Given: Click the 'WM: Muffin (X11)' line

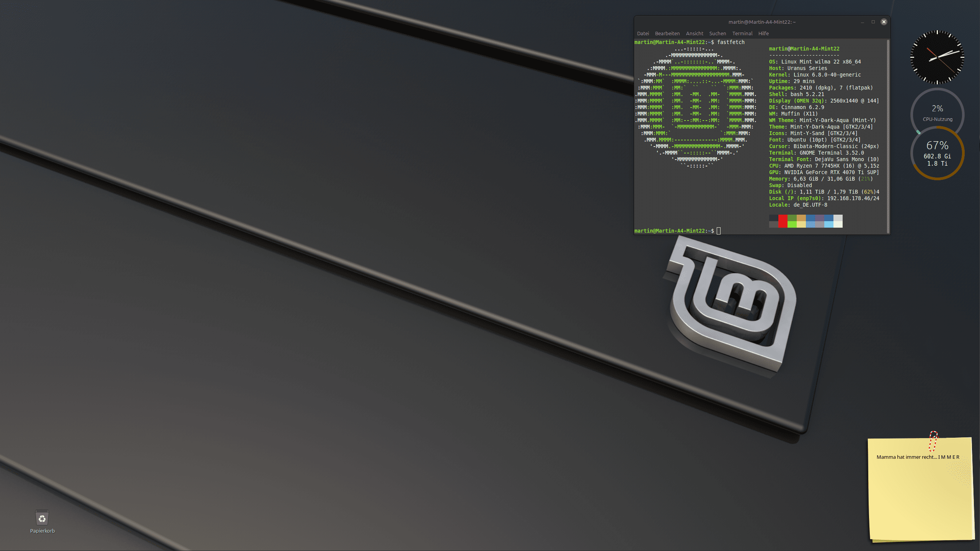Looking at the screenshot, I should point(793,114).
